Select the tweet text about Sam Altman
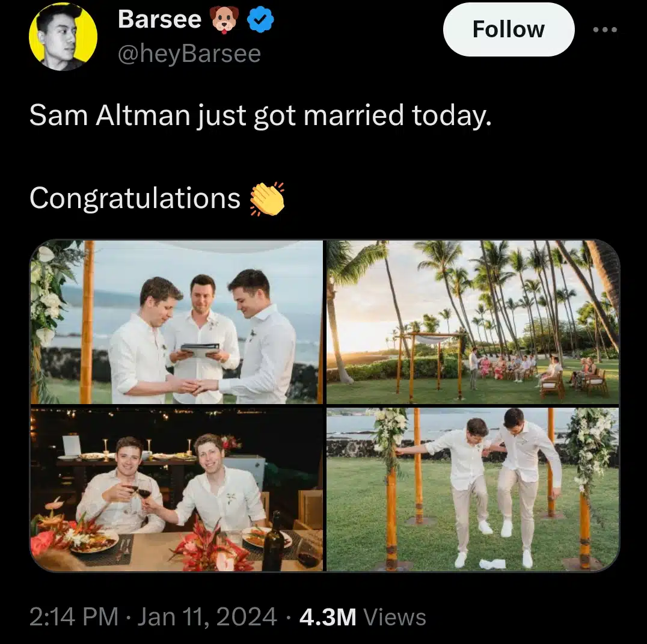This screenshot has width=647, height=644. click(x=260, y=115)
